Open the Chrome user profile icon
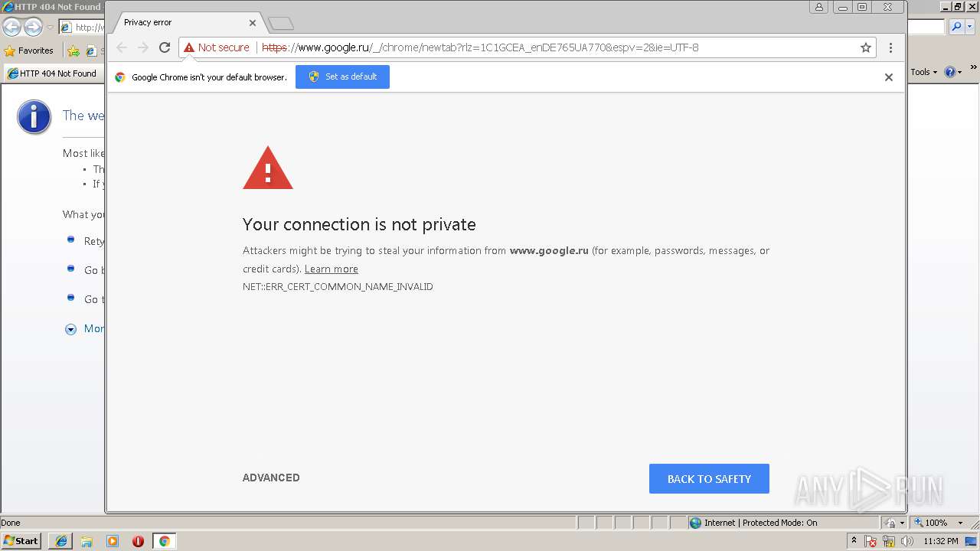Viewport: 980px width, 551px height. tap(819, 7)
